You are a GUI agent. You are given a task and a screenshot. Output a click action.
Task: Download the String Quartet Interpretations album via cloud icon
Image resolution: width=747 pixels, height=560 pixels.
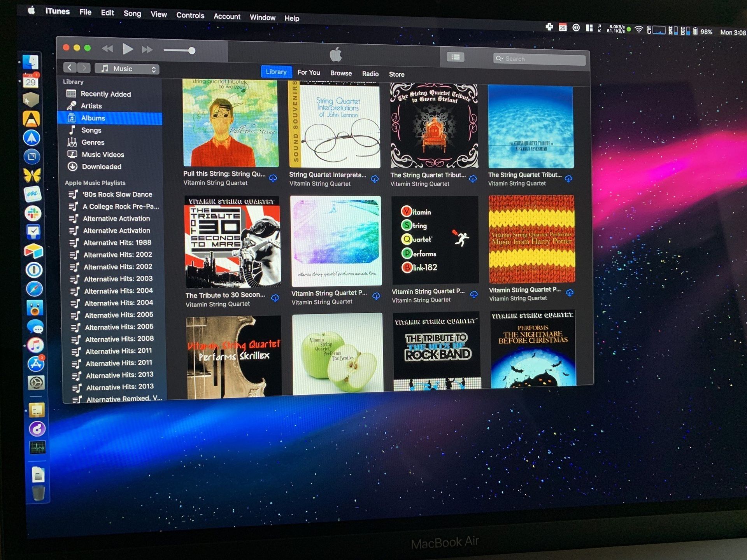(375, 179)
